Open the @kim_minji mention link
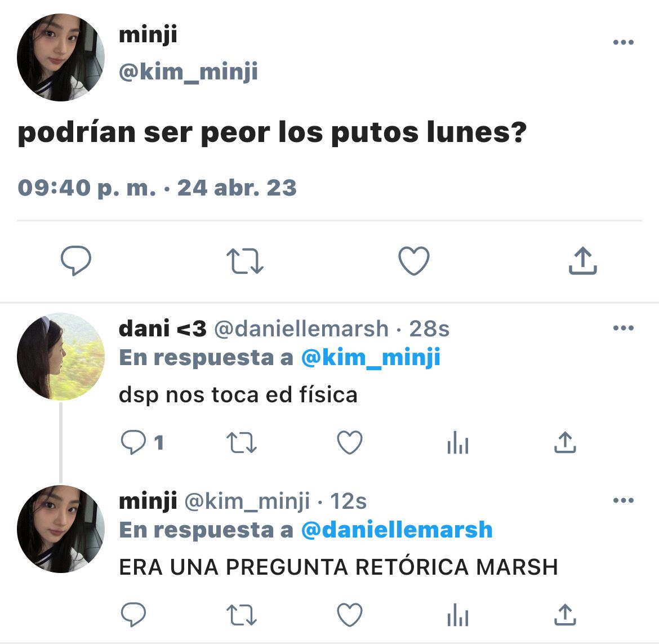Image resolution: width=659 pixels, height=644 pixels. pos(371,358)
